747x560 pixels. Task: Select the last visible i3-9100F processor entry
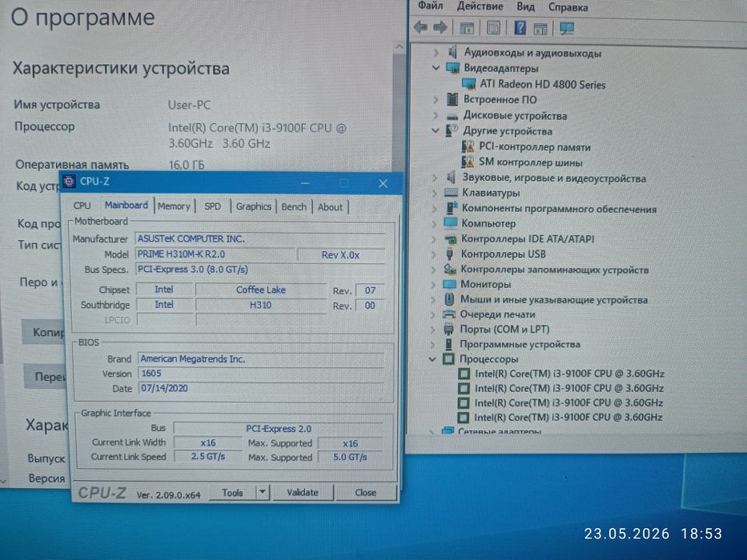pos(568,418)
